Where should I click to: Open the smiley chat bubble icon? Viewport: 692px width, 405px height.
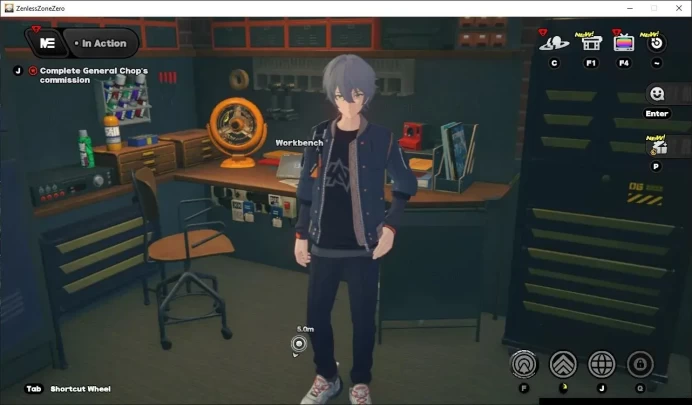point(657,94)
